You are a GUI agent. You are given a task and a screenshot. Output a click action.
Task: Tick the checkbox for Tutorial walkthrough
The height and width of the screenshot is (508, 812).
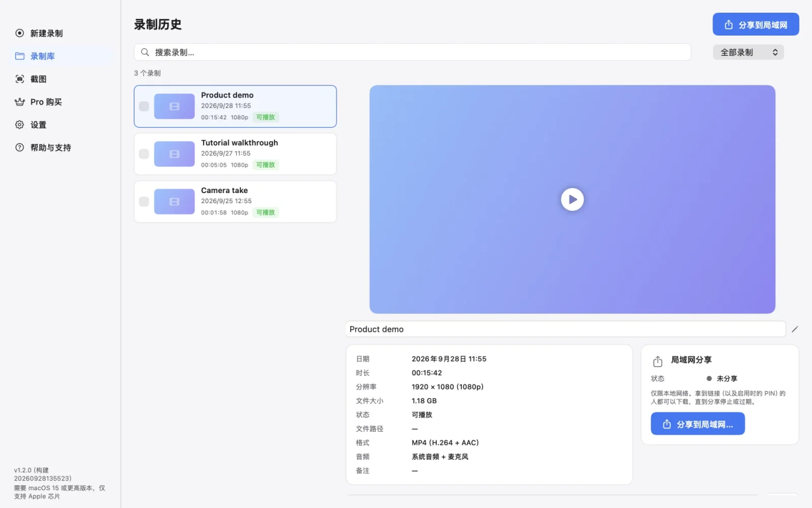(144, 154)
